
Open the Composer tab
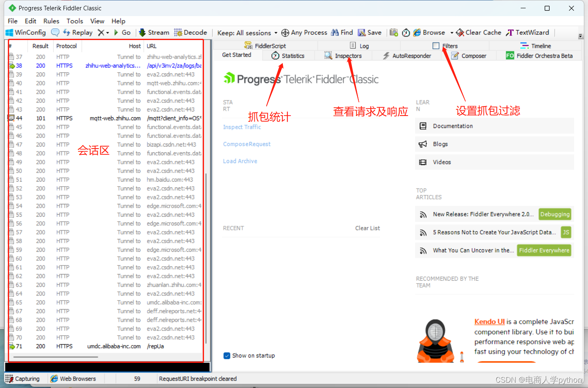(x=469, y=56)
